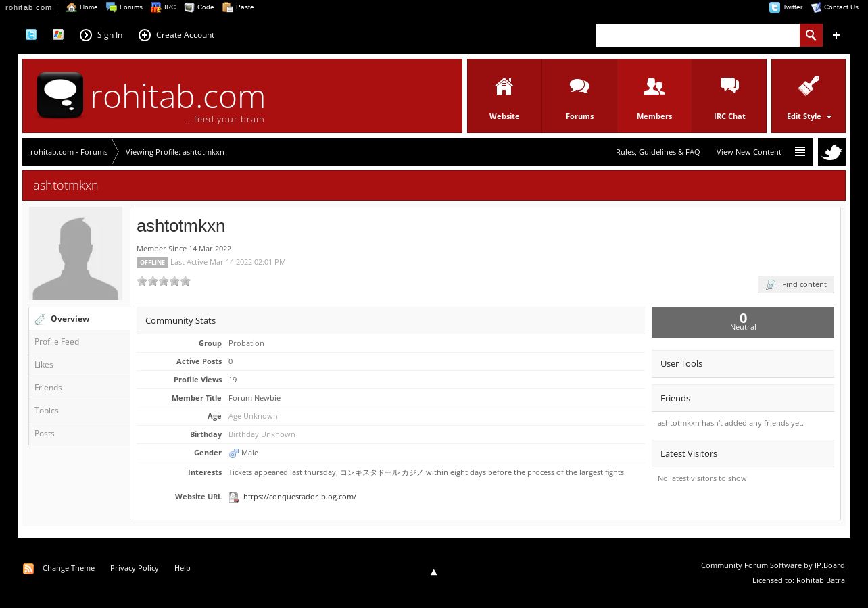Click the website URL icon
Screen dimensions: 868x608
(x=234, y=497)
